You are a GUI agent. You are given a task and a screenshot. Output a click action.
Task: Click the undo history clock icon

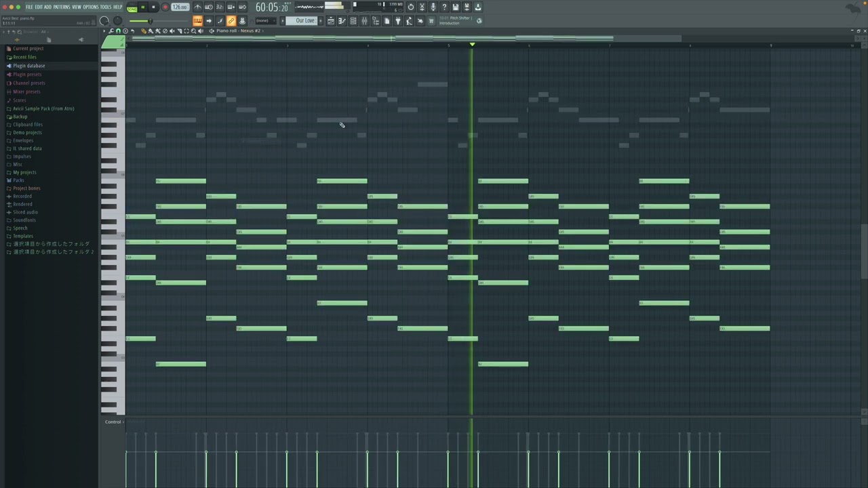coord(411,7)
